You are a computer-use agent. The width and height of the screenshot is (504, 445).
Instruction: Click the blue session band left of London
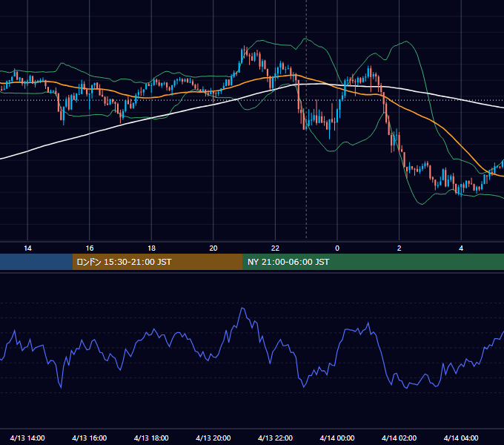coord(36,262)
